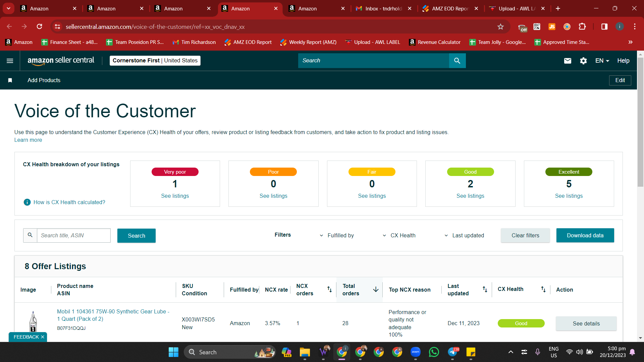Click See listings under Good
The width and height of the screenshot is (644, 362).
point(470,196)
